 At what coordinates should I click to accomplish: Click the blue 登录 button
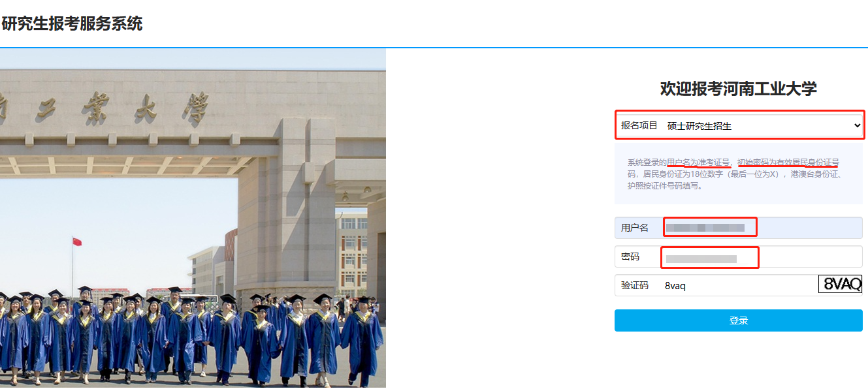(x=738, y=320)
